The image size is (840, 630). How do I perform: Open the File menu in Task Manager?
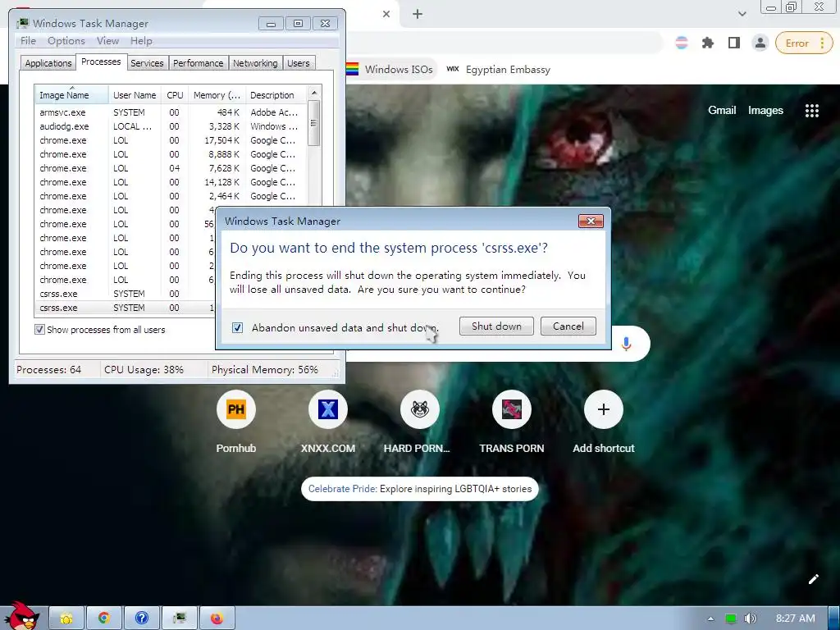tap(28, 41)
